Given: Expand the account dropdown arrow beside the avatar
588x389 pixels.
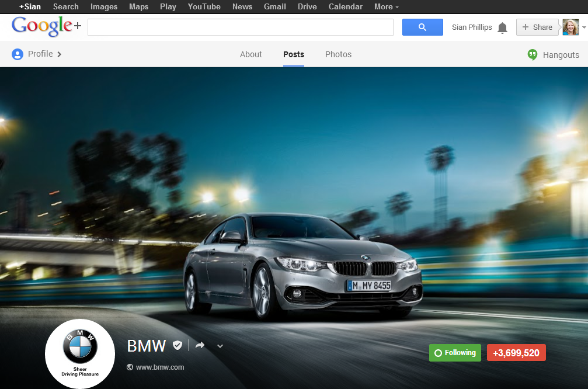Looking at the screenshot, I should [583, 27].
